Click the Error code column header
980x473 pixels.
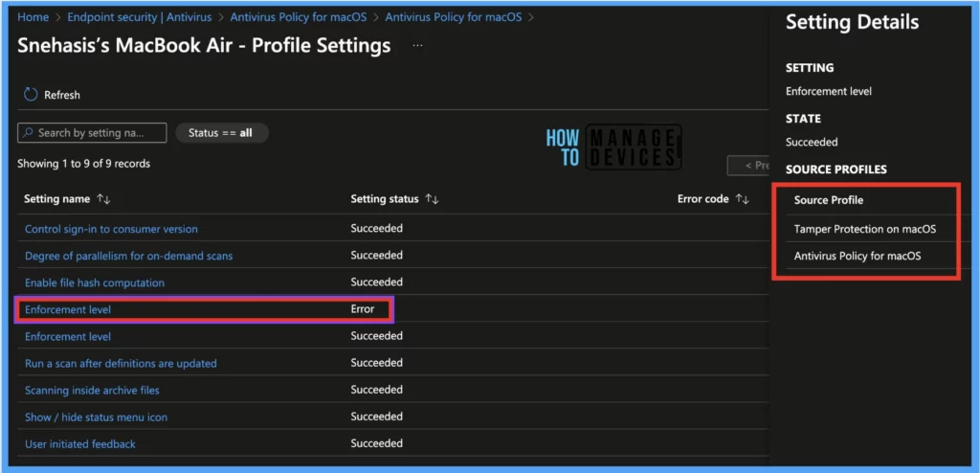pyautogui.click(x=703, y=199)
